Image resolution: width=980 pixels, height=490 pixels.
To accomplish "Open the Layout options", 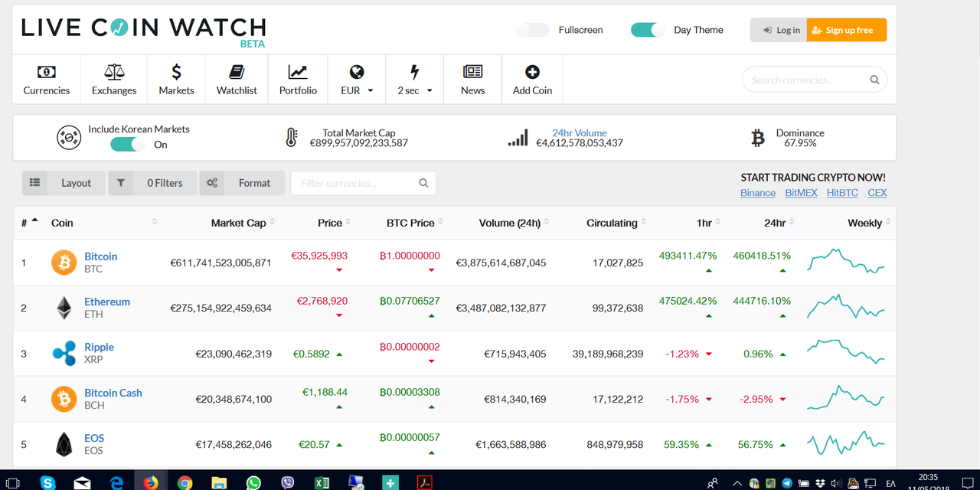I will (64, 183).
